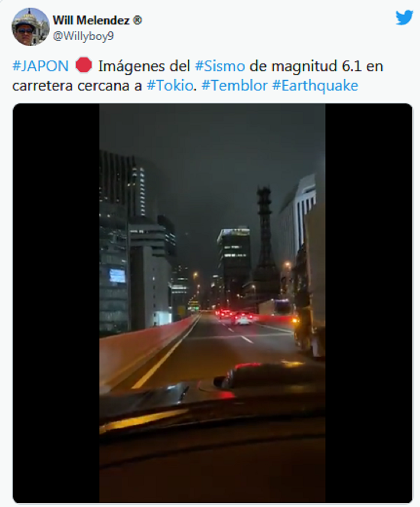Click the video's left black letterbox bar
This screenshot has height=507, width=420.
click(x=56, y=303)
